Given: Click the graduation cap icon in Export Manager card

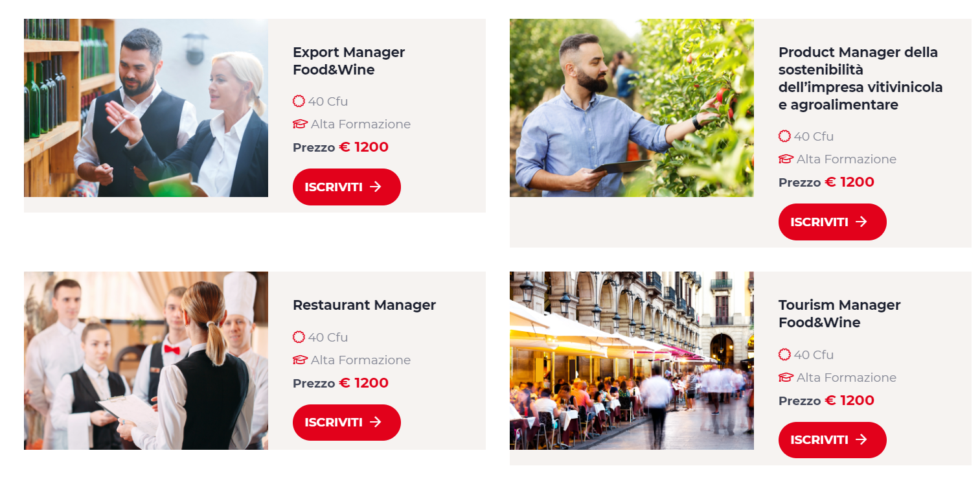Looking at the screenshot, I should coord(300,124).
